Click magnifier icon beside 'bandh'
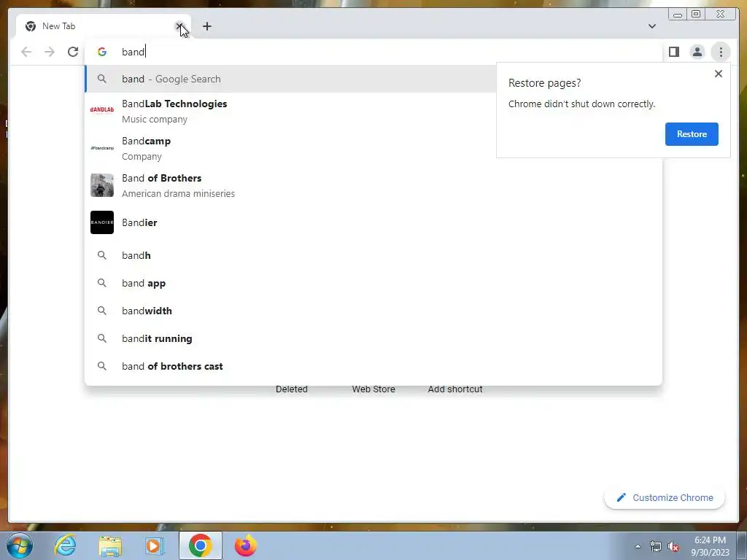This screenshot has height=560, width=747. tap(102, 255)
